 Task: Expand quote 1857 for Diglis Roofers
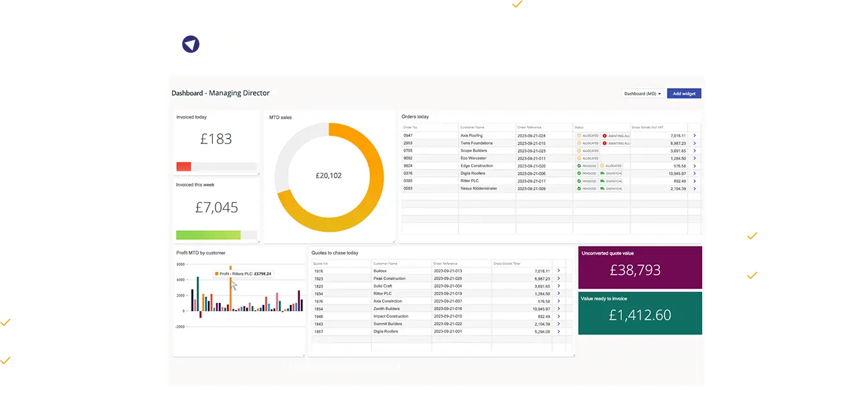(x=559, y=331)
